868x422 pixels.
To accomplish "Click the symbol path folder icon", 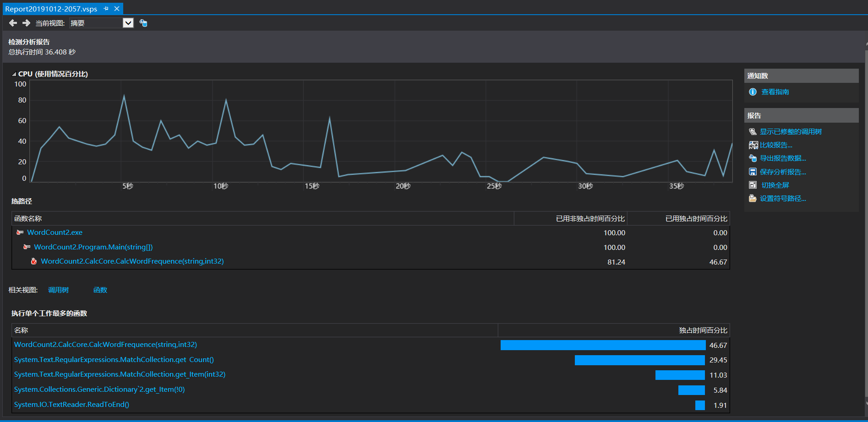I will coord(753,199).
